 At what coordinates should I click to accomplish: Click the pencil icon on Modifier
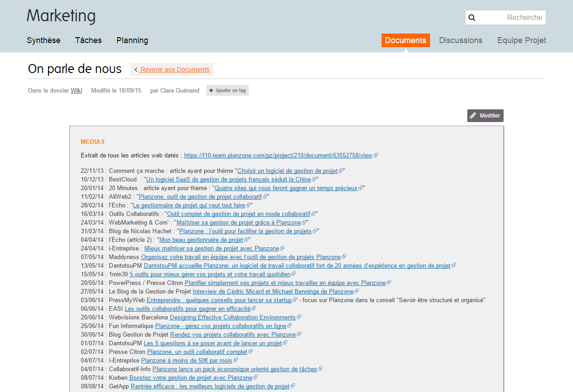point(473,116)
